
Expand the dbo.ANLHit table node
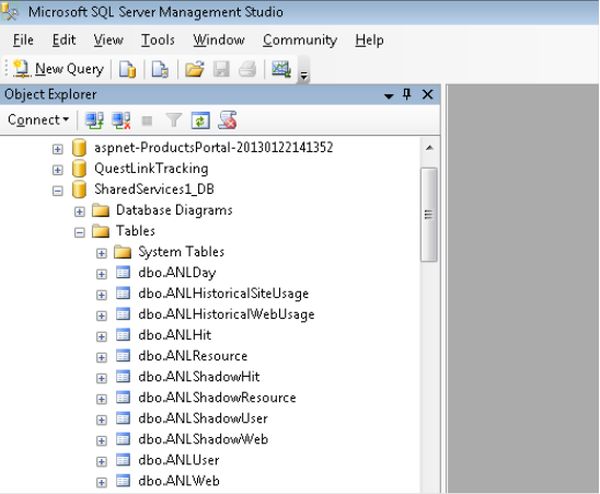pos(101,336)
